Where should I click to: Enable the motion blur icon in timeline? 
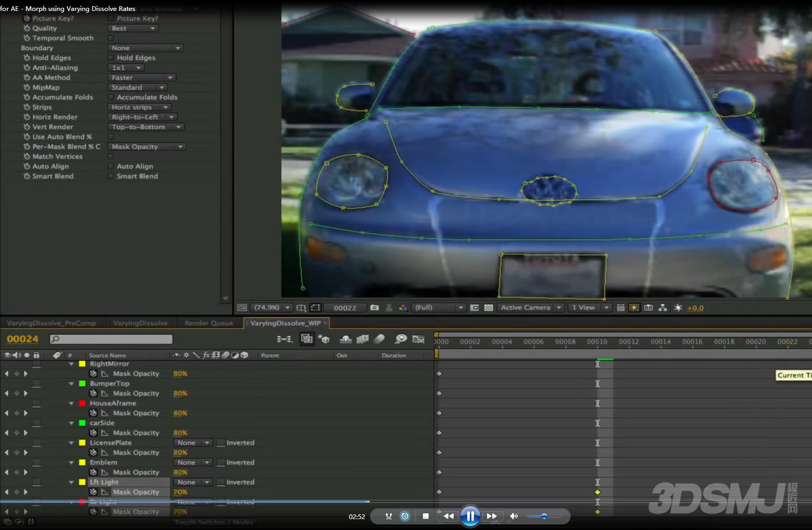379,339
